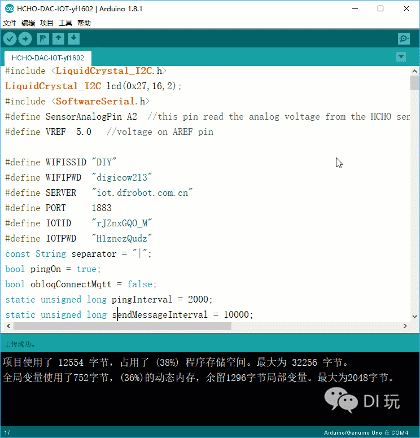Click the horizontal scrollbar left arrow

click(9, 326)
